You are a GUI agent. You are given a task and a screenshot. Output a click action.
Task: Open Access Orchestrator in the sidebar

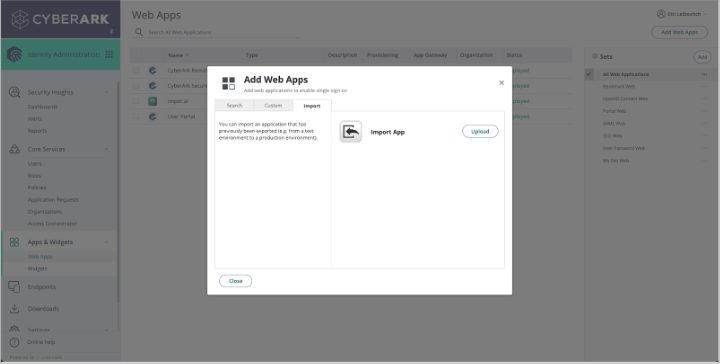click(52, 223)
